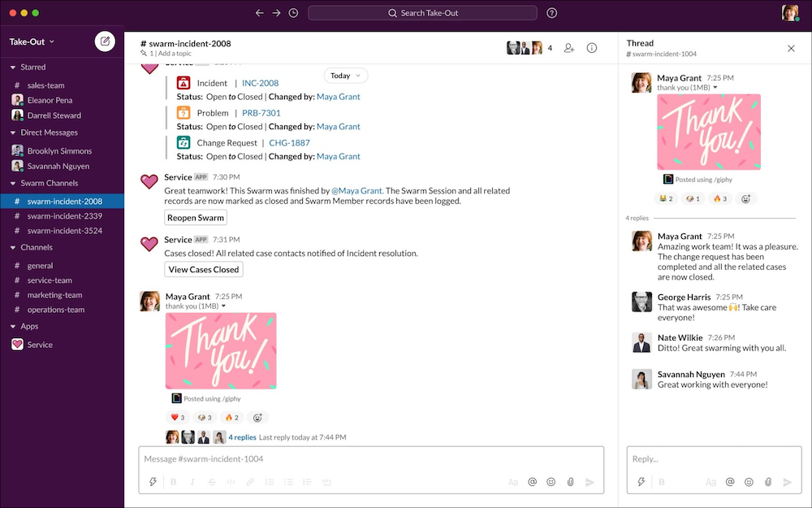Click the mention @ icon in main composer
Viewport: 812px width, 508px height.
coord(532,481)
